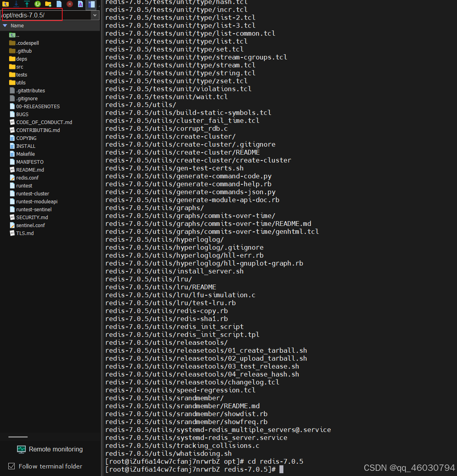Click the TLS.md file icon
Viewport: 457px width, 476px height.
tap(12, 233)
